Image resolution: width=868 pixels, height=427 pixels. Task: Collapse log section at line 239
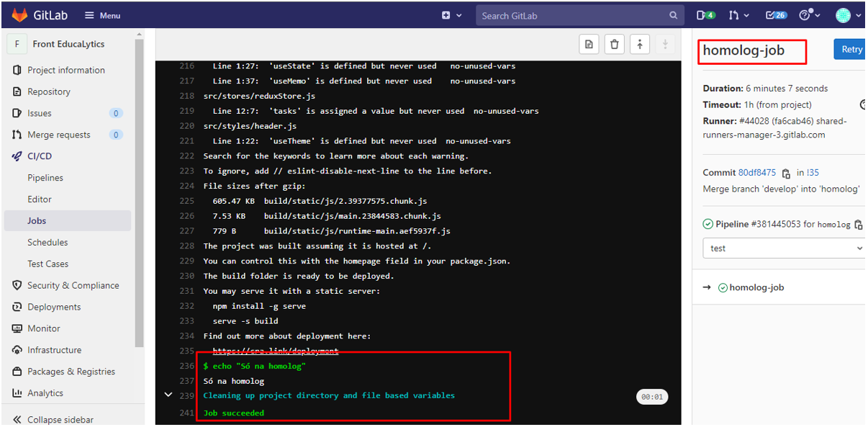pyautogui.click(x=168, y=395)
